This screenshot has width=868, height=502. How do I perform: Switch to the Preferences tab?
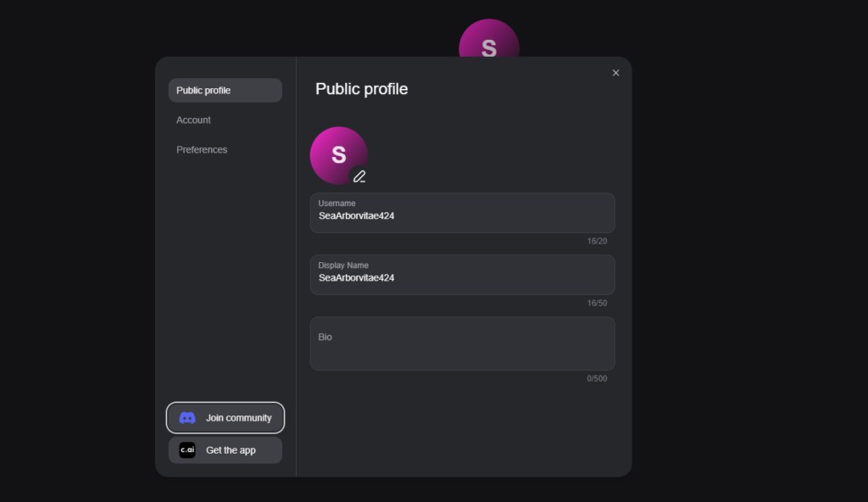click(x=225, y=149)
